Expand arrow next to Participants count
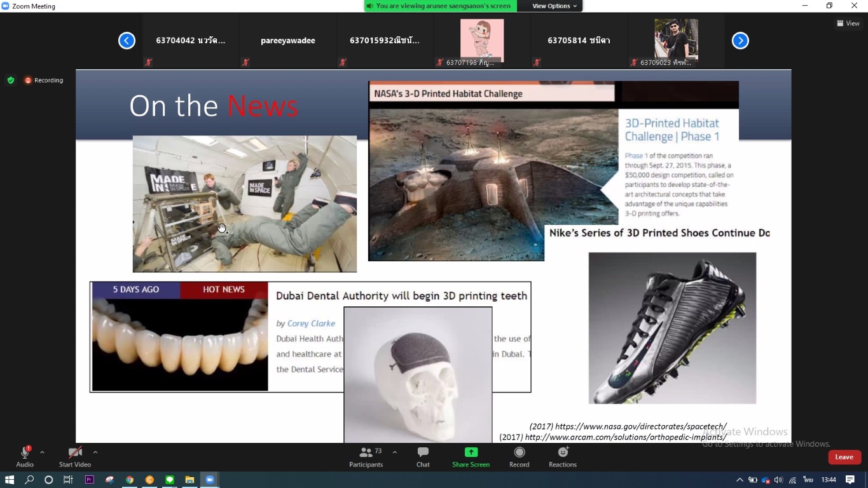 click(x=395, y=452)
